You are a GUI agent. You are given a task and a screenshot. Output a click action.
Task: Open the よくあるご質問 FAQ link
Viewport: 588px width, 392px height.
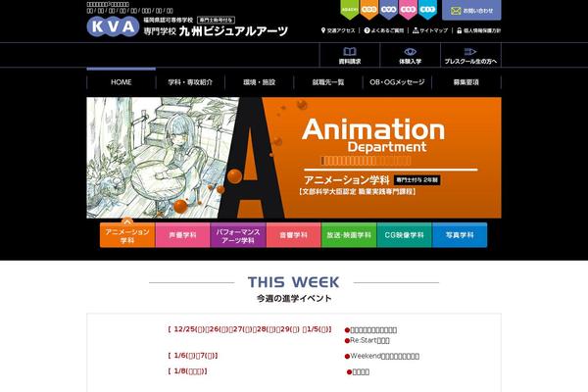coord(384,30)
